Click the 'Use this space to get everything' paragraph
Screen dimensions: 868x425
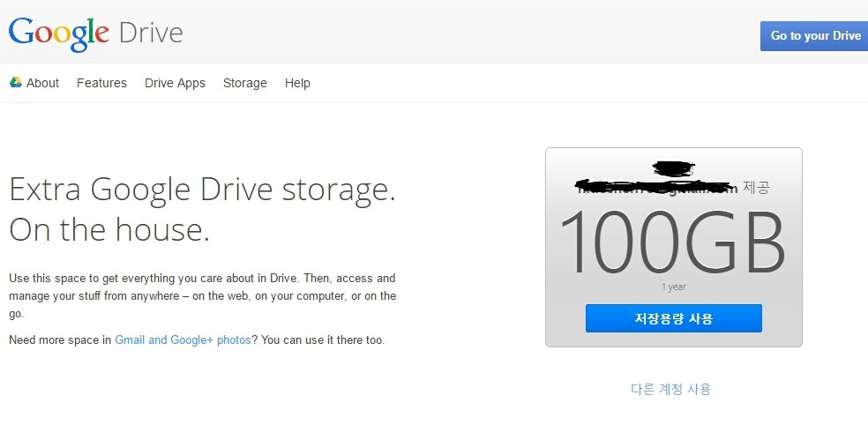[203, 296]
